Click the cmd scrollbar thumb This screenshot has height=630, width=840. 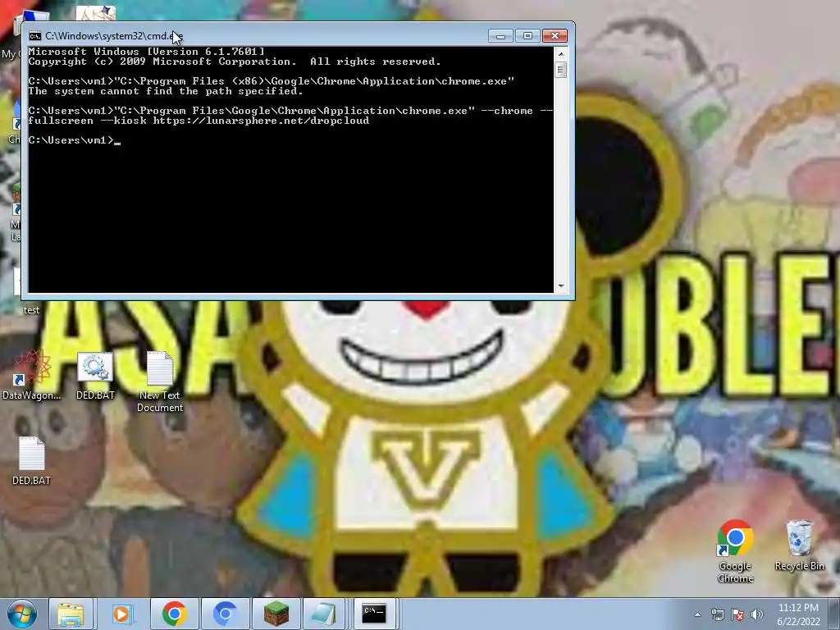coord(561,71)
